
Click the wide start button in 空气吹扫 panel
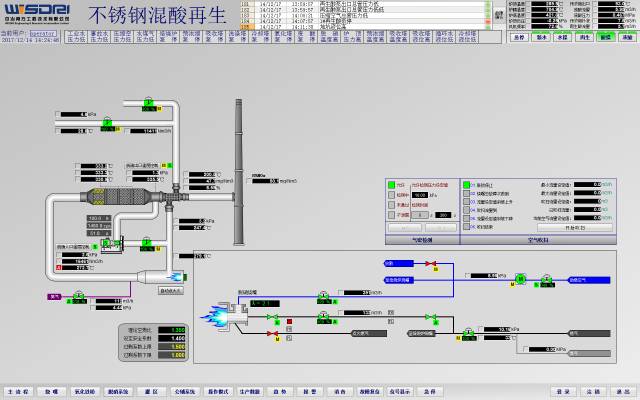574,228
